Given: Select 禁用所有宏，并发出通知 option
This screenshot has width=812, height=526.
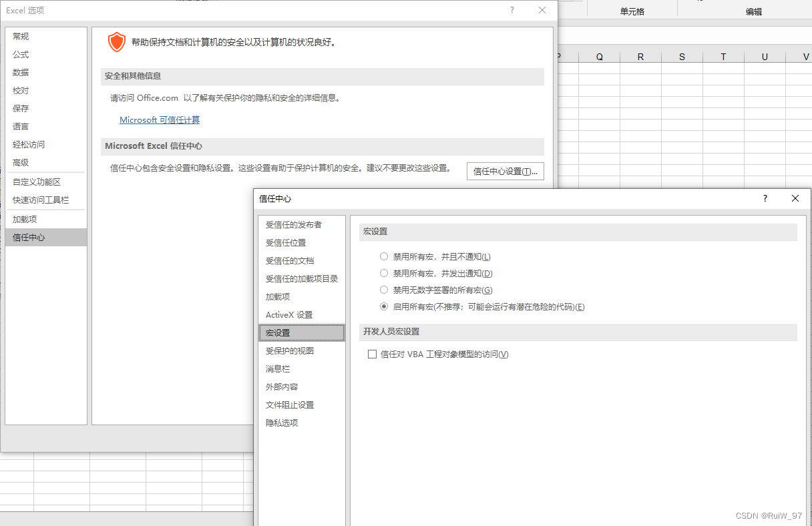Looking at the screenshot, I should coord(384,273).
